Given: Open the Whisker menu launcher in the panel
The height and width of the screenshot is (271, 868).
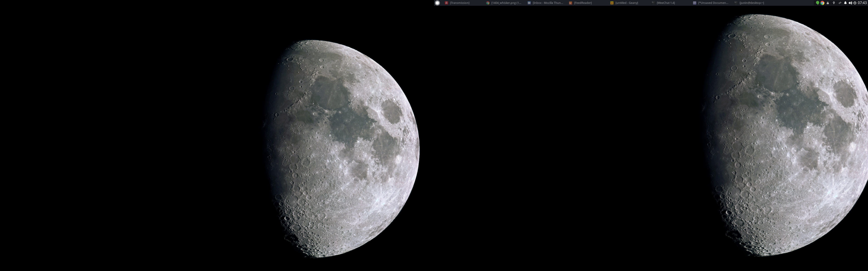Looking at the screenshot, I should tap(437, 3).
